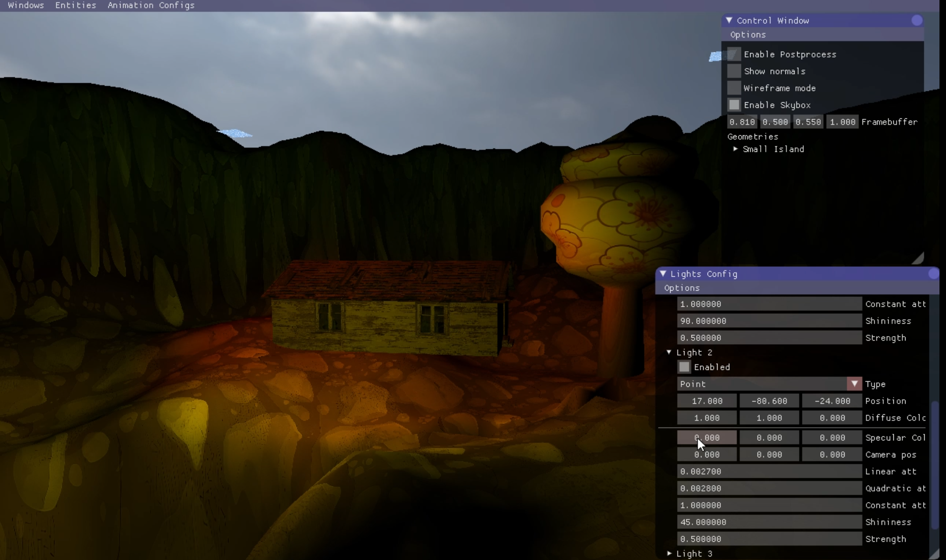Turn on Wireframe mode
Viewport: 946px width, 560px height.
[734, 88]
